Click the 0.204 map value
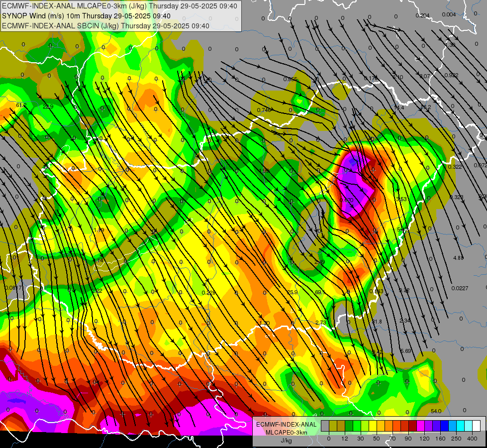The width and height of the screenshot is (487, 448). tap(423, 15)
